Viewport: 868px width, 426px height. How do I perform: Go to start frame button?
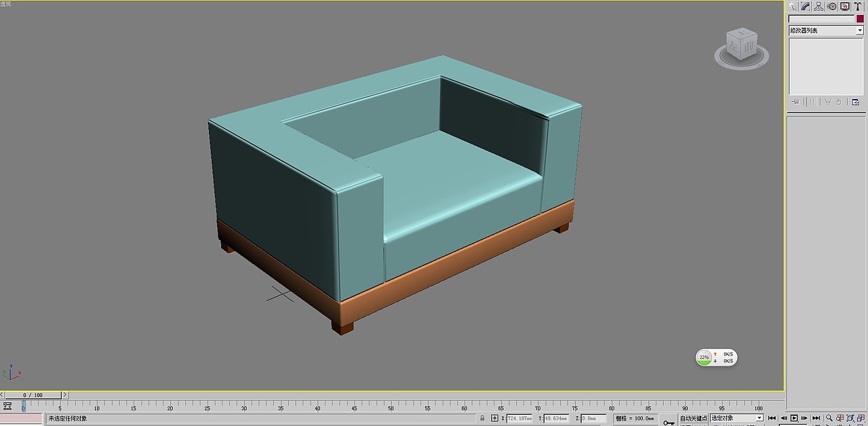(x=772, y=418)
